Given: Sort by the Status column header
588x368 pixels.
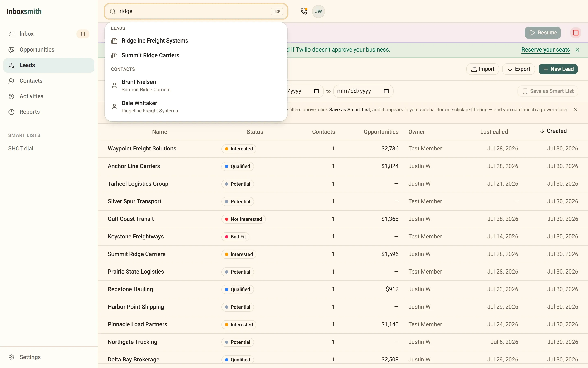Looking at the screenshot, I should [x=255, y=132].
